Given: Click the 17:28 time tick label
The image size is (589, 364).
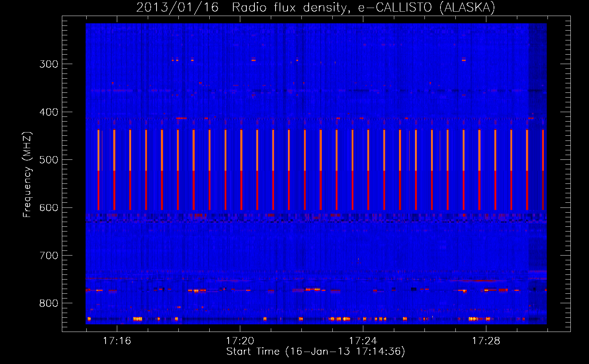Looking at the screenshot, I should pyautogui.click(x=486, y=341).
